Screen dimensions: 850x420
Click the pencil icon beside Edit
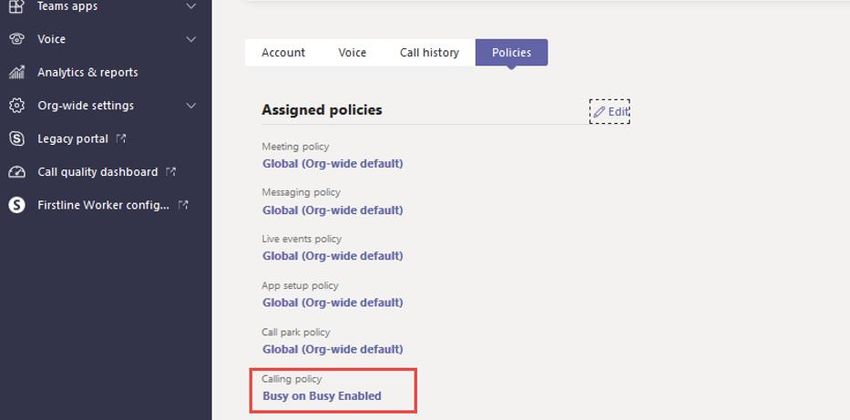point(598,112)
